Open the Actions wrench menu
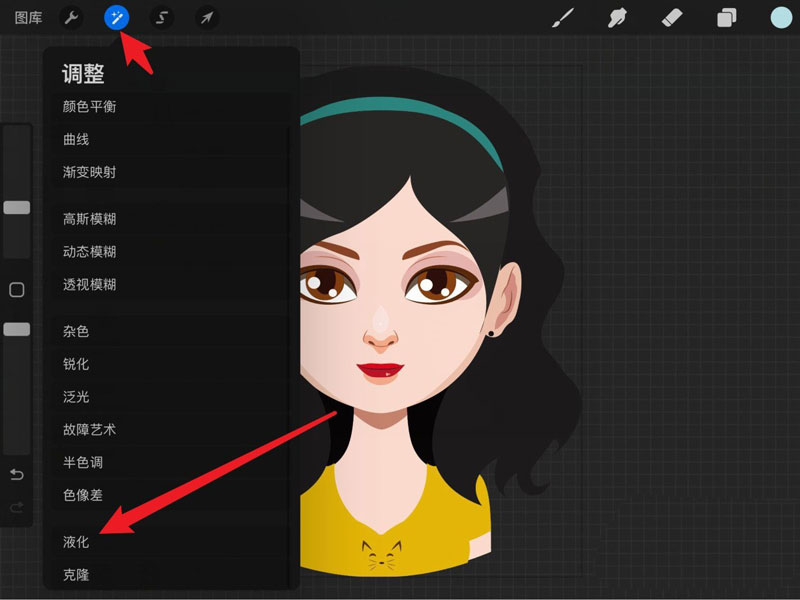Image resolution: width=800 pixels, height=600 pixels. click(71, 16)
